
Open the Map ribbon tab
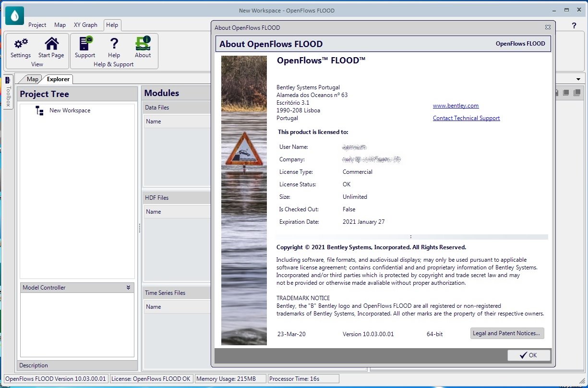pos(60,25)
